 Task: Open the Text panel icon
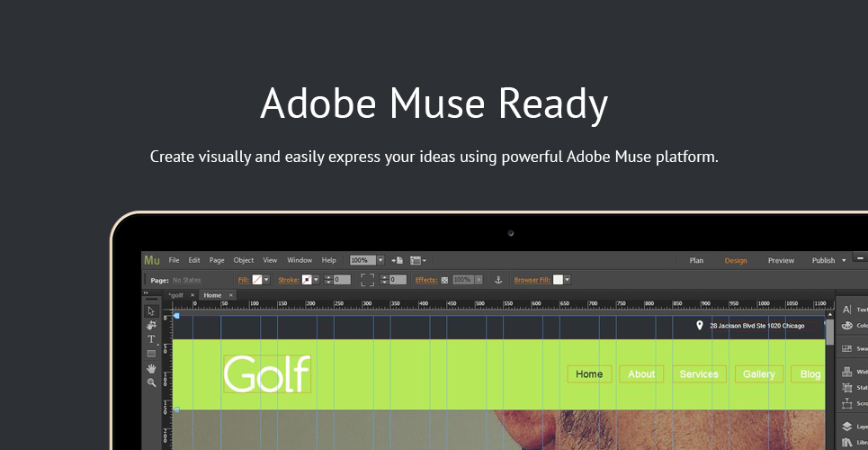pos(846,310)
